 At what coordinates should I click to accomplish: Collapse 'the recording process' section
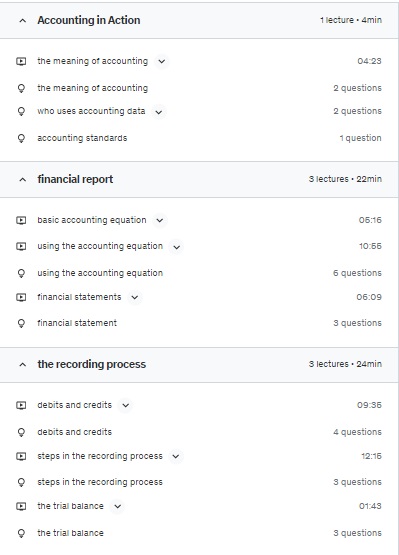coord(23,364)
